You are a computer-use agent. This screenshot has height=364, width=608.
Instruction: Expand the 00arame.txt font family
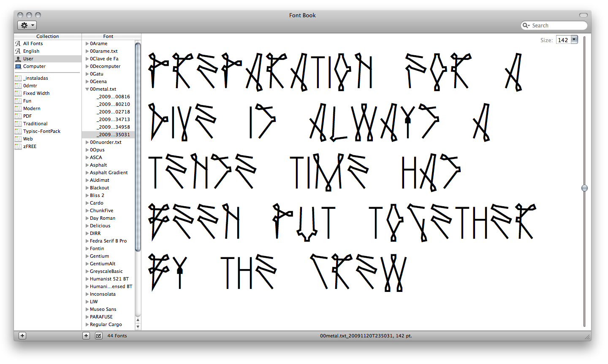point(87,51)
